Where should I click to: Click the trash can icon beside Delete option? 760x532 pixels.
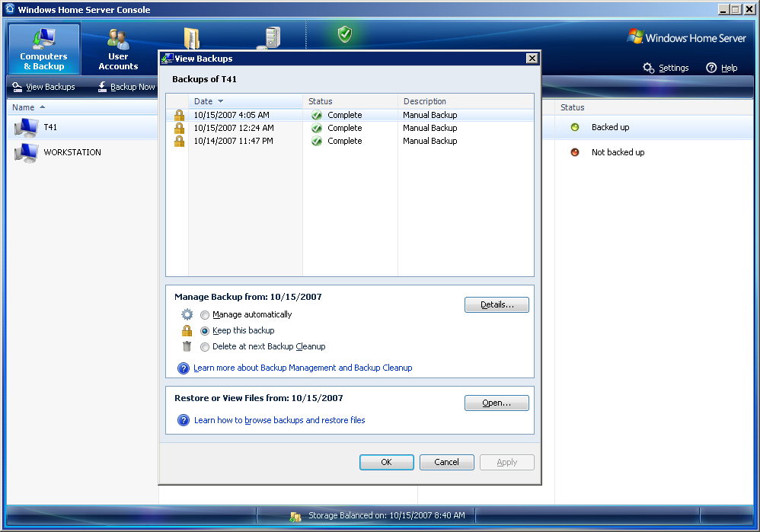(187, 346)
